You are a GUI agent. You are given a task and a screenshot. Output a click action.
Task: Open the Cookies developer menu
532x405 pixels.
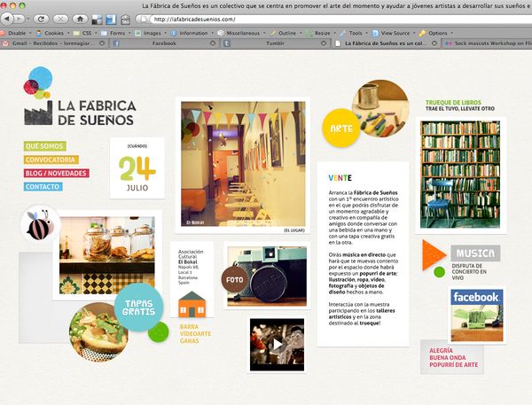pos(53,33)
